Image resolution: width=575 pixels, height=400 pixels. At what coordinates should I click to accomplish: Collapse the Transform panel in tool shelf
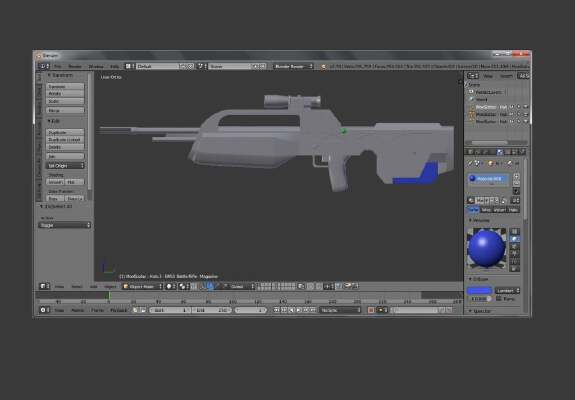(49, 75)
